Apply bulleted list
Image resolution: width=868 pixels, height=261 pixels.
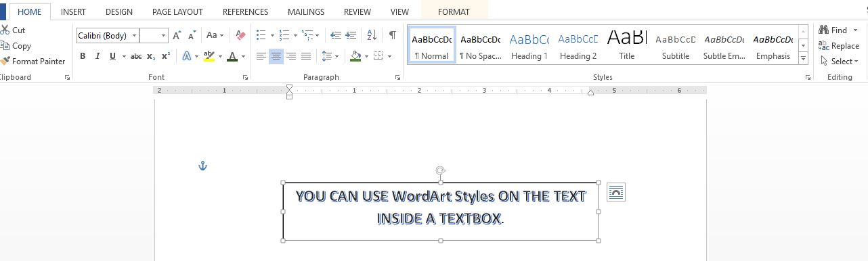(261, 35)
